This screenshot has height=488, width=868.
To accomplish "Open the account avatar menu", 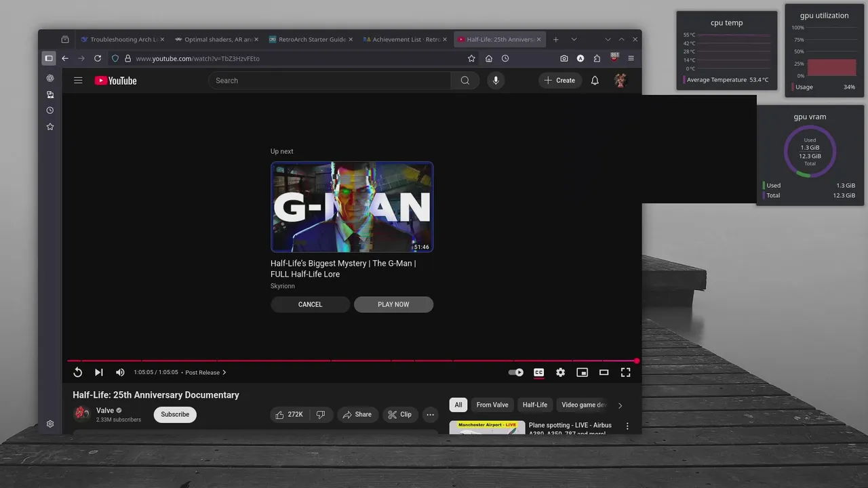I will [x=620, y=80].
